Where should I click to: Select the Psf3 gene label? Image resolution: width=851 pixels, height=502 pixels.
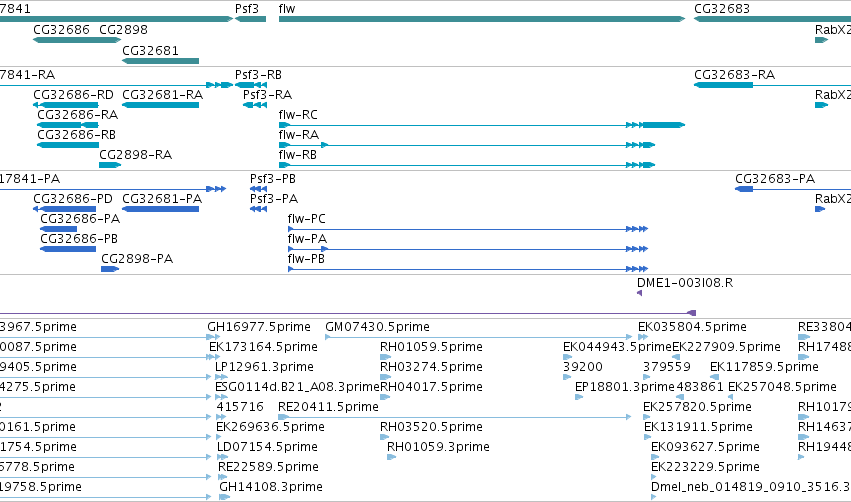(246, 9)
